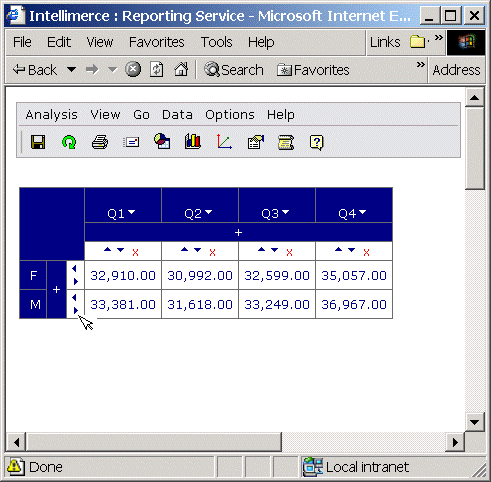Click the 31,618.00 cell
Image resolution: width=491 pixels, height=482 pixels.
tap(200, 304)
